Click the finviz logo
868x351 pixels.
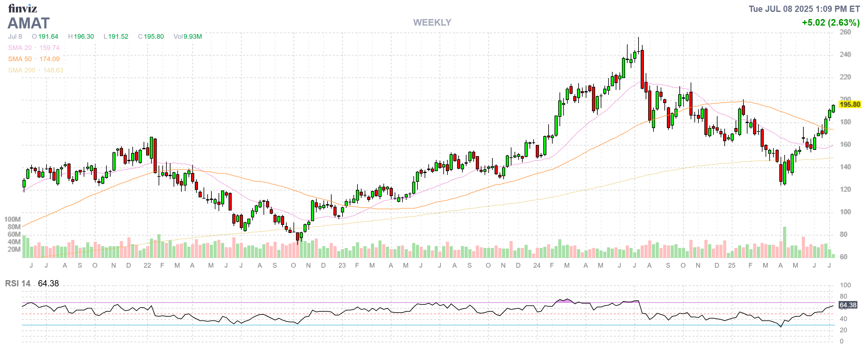tap(22, 8)
